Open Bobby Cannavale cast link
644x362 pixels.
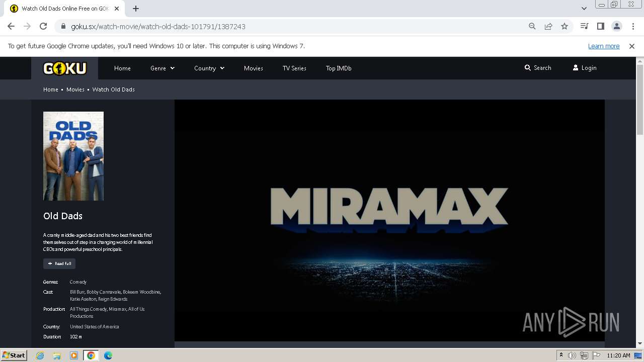coord(103,292)
